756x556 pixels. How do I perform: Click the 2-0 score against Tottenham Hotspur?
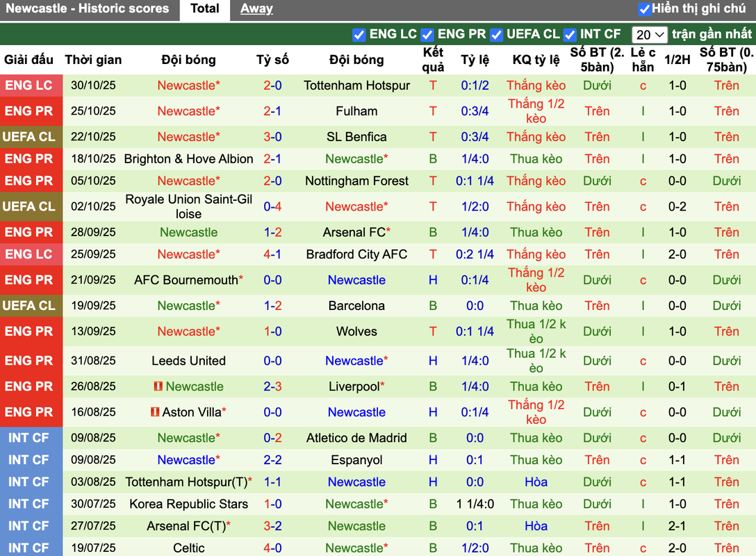[272, 85]
